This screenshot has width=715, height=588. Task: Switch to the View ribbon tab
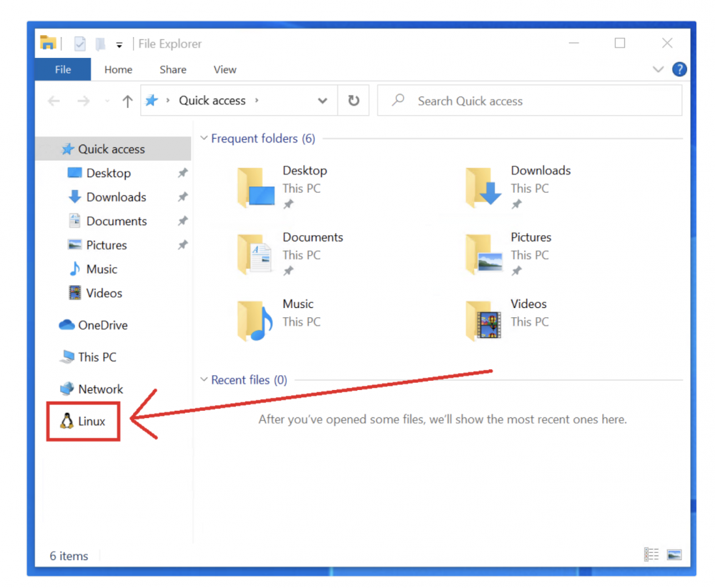click(225, 69)
